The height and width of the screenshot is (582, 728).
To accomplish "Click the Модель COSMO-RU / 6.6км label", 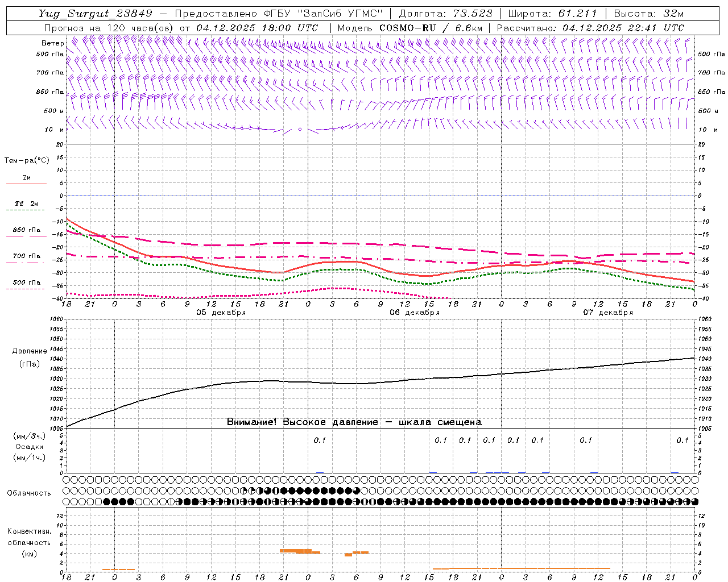I will (x=410, y=28).
